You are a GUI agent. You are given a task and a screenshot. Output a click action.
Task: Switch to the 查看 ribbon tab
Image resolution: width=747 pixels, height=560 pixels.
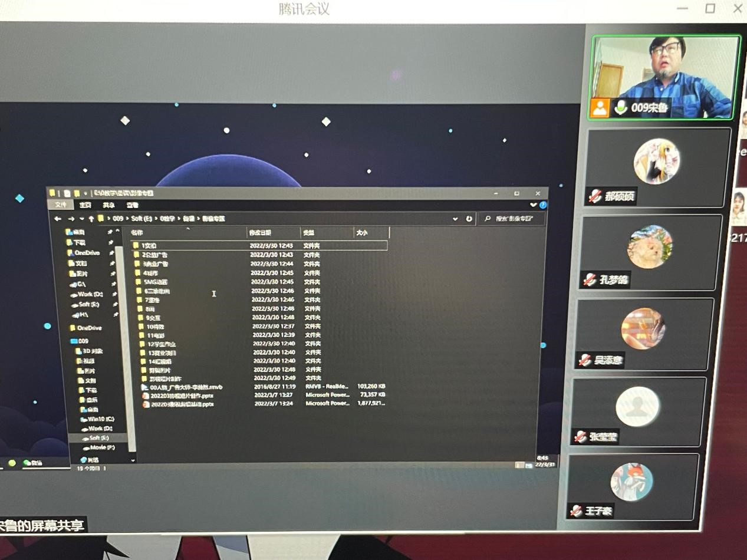pyautogui.click(x=132, y=205)
